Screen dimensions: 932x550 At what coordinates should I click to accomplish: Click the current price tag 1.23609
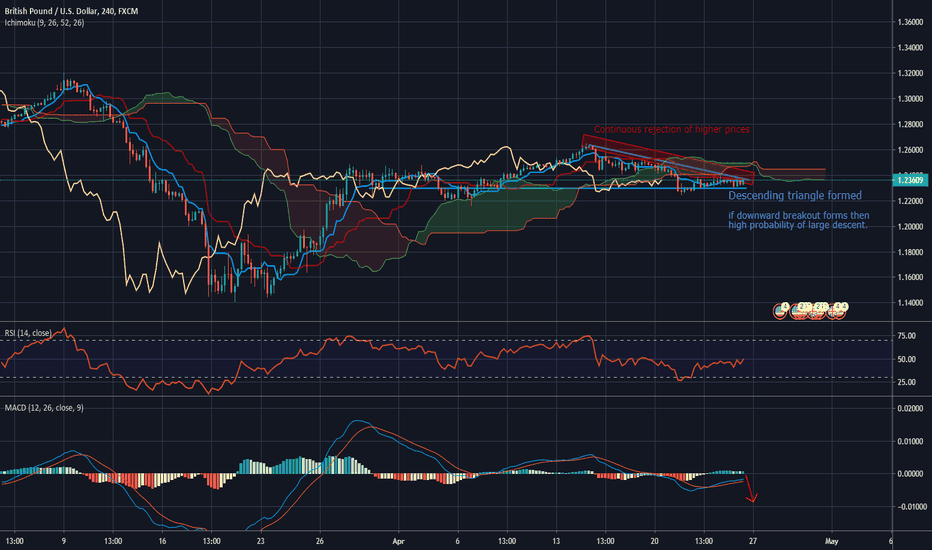click(910, 180)
